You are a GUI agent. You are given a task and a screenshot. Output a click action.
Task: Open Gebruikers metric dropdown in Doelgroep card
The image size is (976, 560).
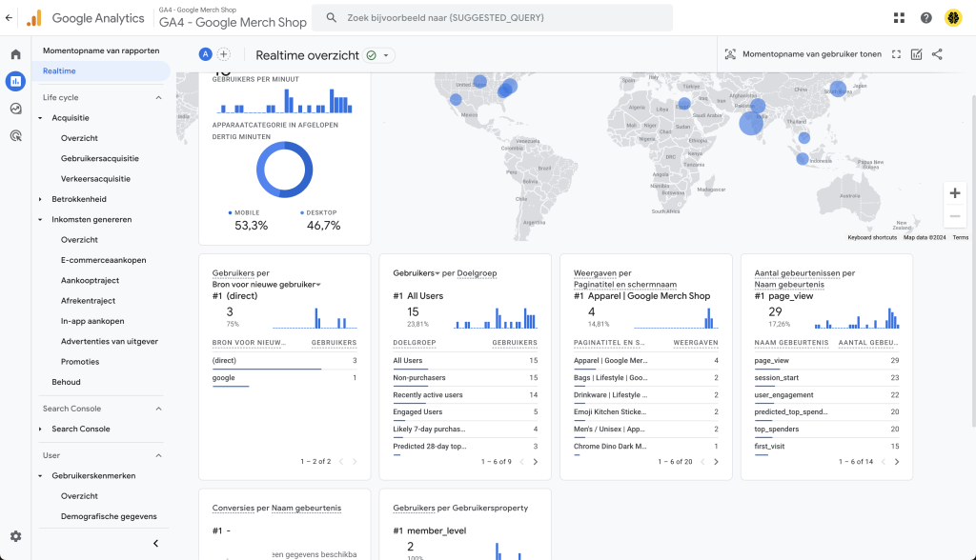(x=416, y=273)
